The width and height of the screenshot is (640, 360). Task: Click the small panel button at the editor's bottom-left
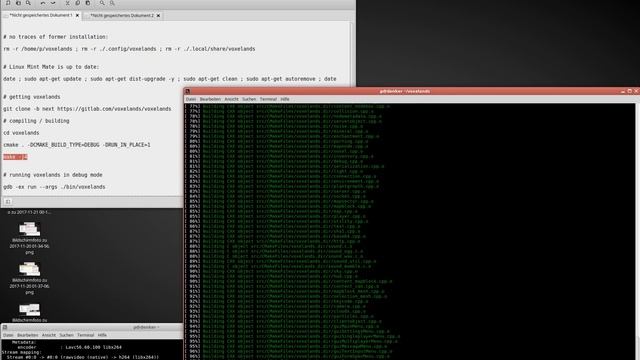pyautogui.click(x=8, y=202)
